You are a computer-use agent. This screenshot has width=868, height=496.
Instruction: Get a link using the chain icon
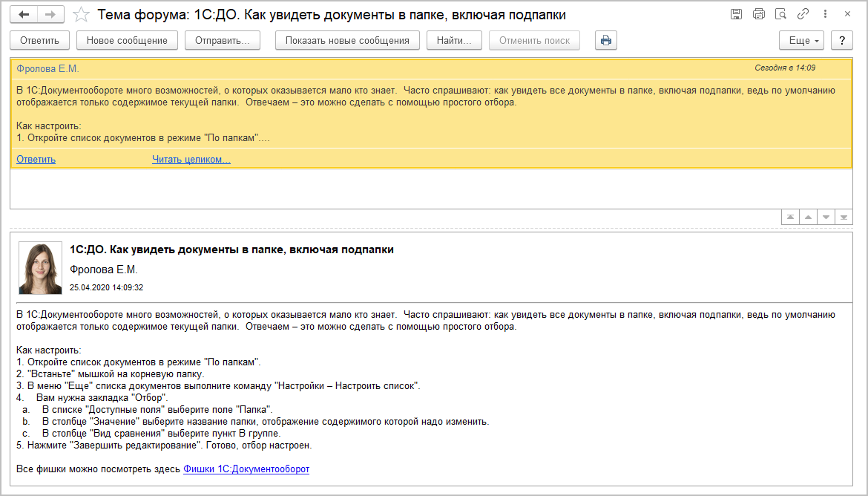pos(803,14)
